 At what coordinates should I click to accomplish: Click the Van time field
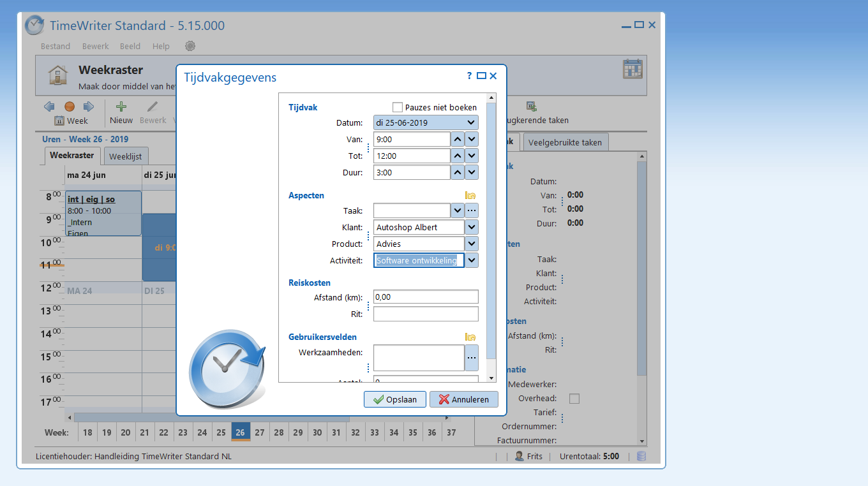coord(412,139)
